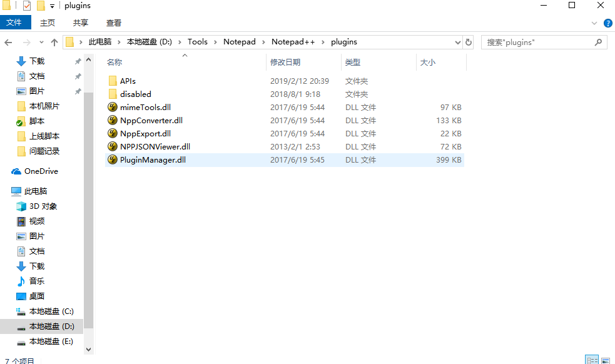Sort by the 名称 column header
The height and width of the screenshot is (364, 615).
114,63
